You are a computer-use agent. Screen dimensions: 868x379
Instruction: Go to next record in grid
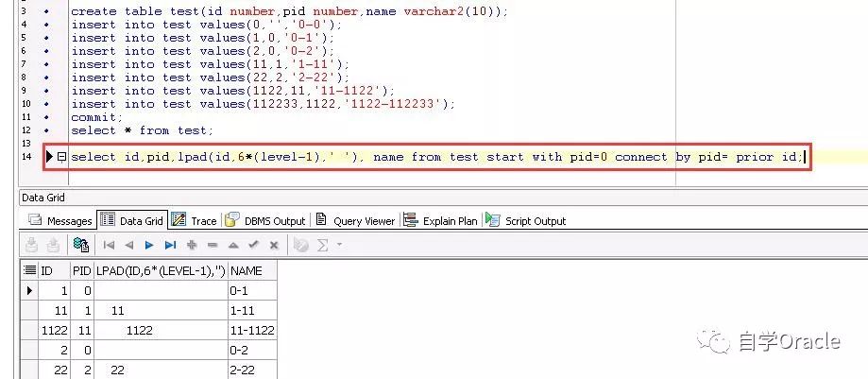tap(149, 245)
